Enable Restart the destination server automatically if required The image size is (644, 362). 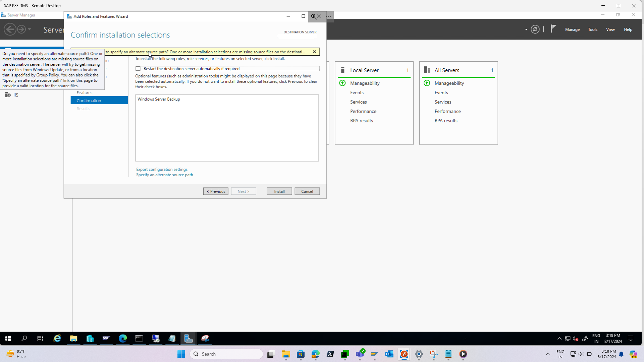point(138,68)
